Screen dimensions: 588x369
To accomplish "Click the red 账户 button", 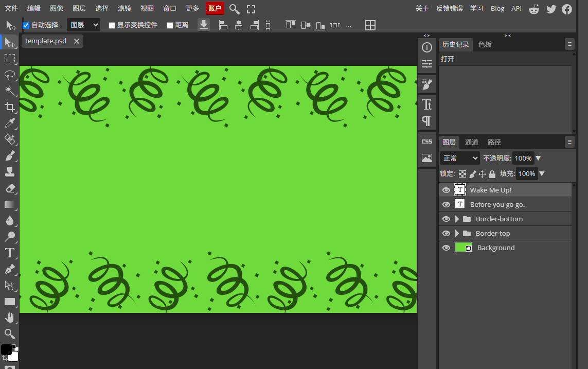I will click(x=215, y=9).
